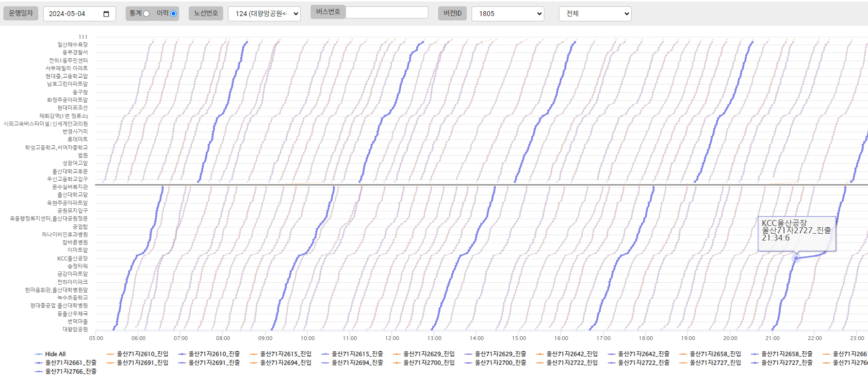Click the 버스번호 text input field

pyautogui.click(x=387, y=12)
